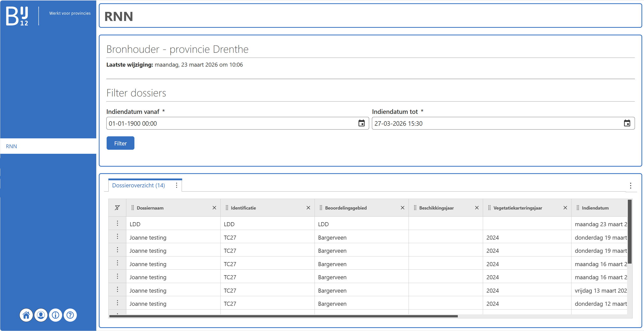Switch to the Dossieroverzicht (14) tab
The height and width of the screenshot is (331, 644).
pyautogui.click(x=138, y=185)
